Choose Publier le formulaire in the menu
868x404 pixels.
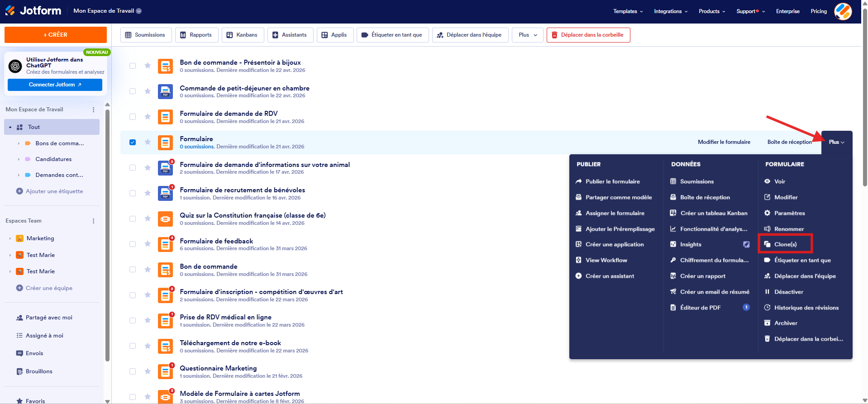pyautogui.click(x=608, y=181)
